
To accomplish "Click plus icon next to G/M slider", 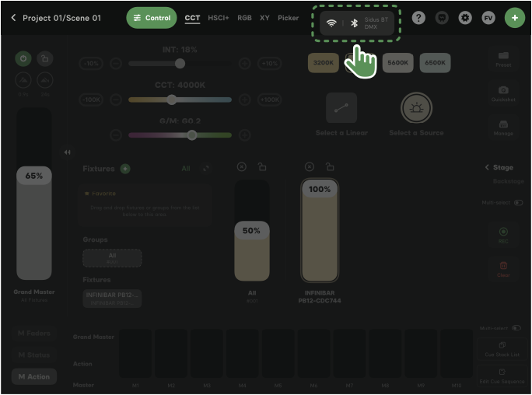I will pos(245,135).
